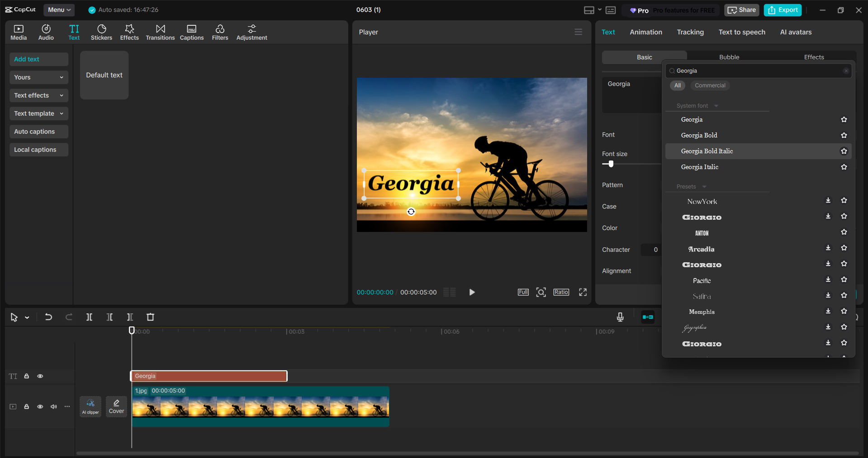Open the Player hamburger menu

[x=579, y=32]
